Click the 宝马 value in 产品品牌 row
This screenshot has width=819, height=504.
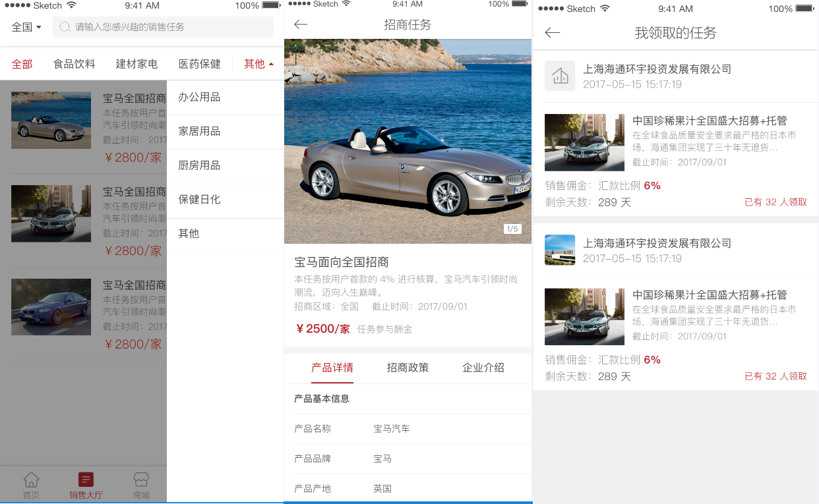pos(382,459)
